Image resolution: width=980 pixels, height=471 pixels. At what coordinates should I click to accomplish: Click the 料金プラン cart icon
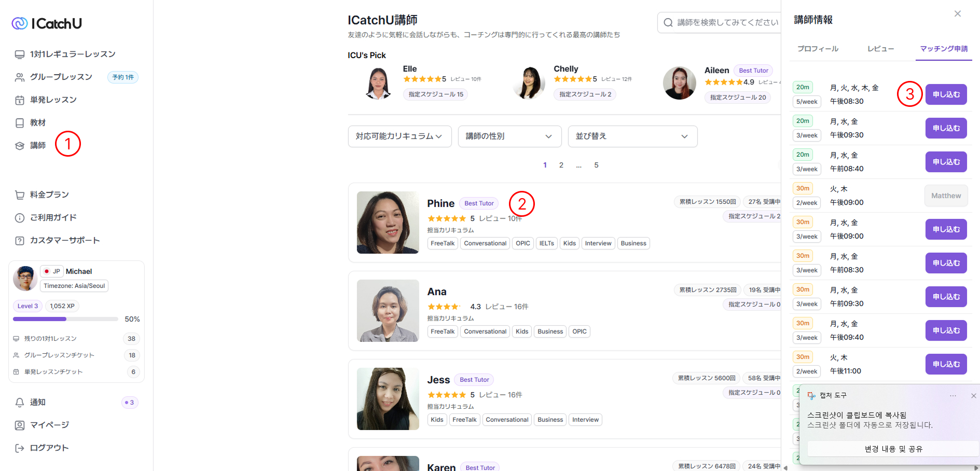point(20,195)
